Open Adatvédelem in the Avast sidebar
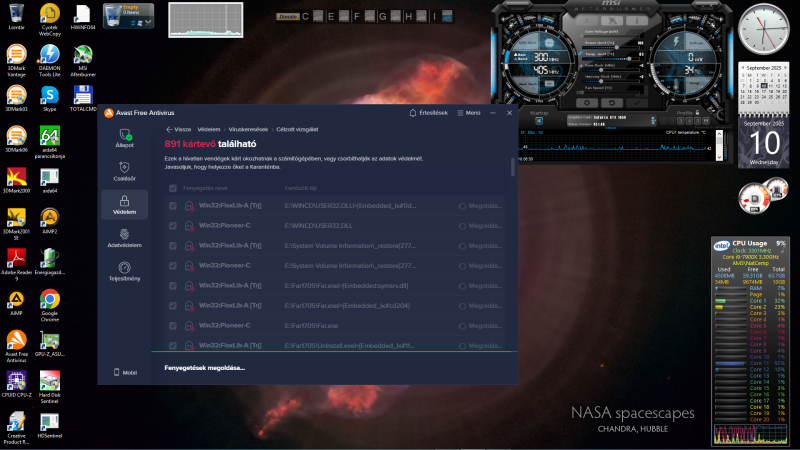The image size is (800, 450). coord(124,238)
